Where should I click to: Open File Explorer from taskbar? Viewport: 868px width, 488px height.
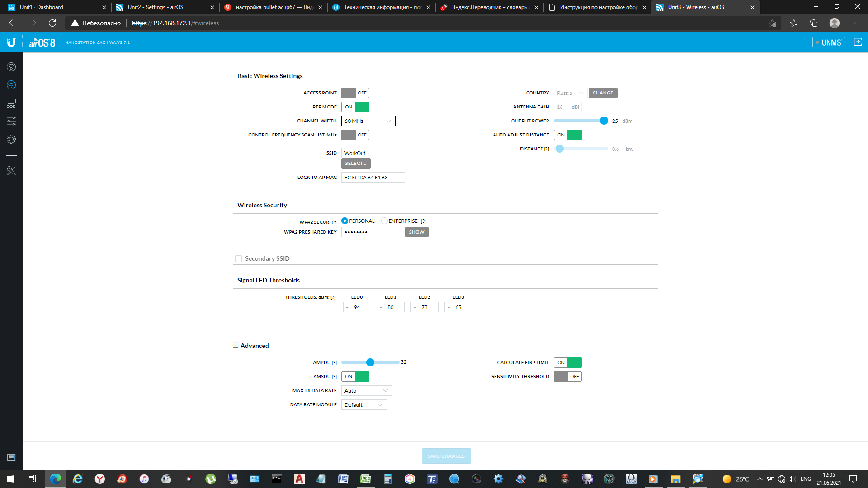pos(675,479)
